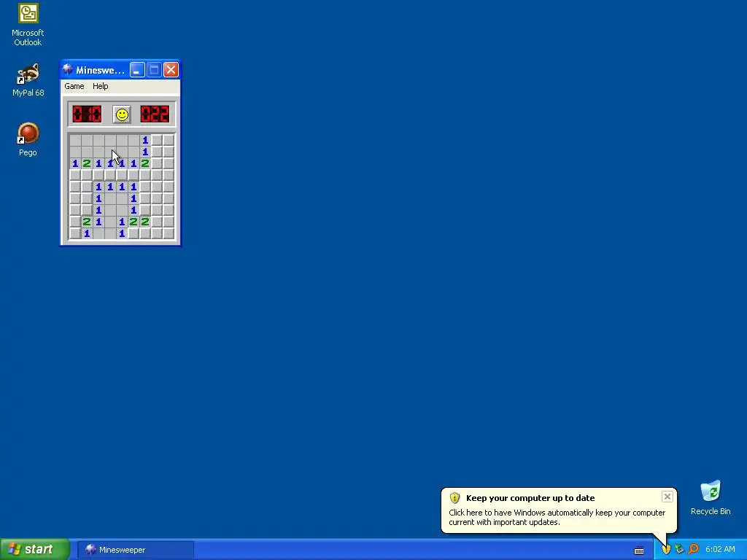747x560 pixels.
Task: Open the Game menu
Action: (x=74, y=86)
